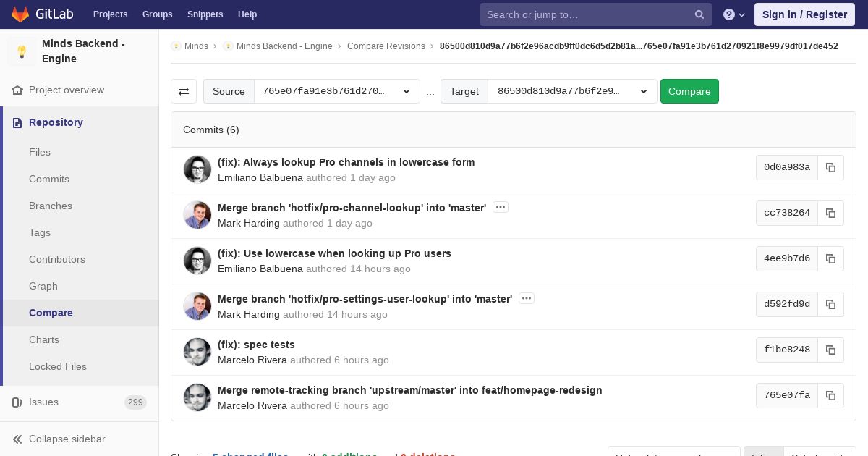Click the Minds Backend Engine lightbulb avatar

pyautogui.click(x=22, y=51)
